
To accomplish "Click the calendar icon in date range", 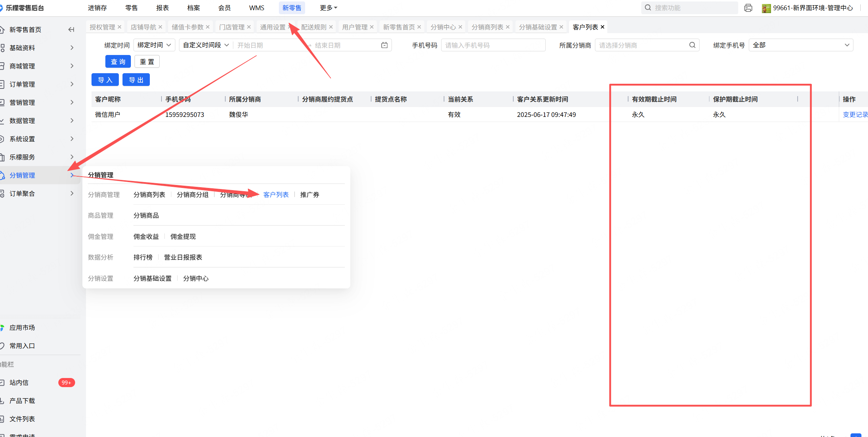I will pyautogui.click(x=384, y=45).
